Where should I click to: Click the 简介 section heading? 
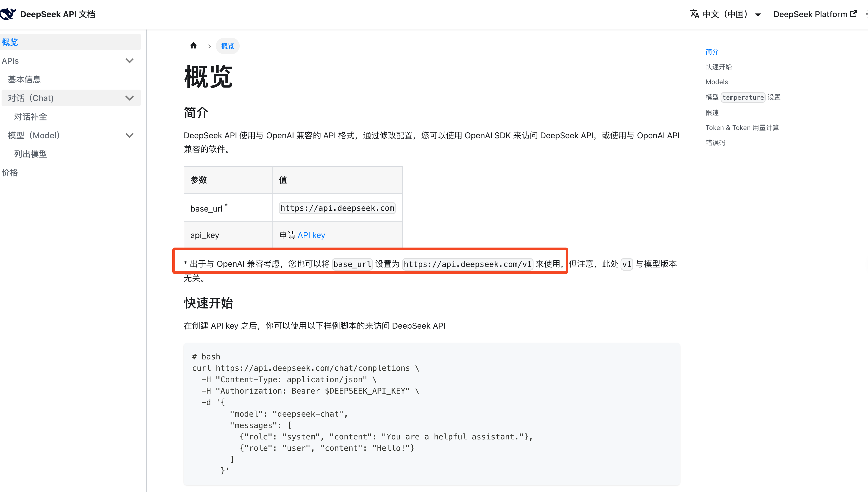pyautogui.click(x=196, y=113)
